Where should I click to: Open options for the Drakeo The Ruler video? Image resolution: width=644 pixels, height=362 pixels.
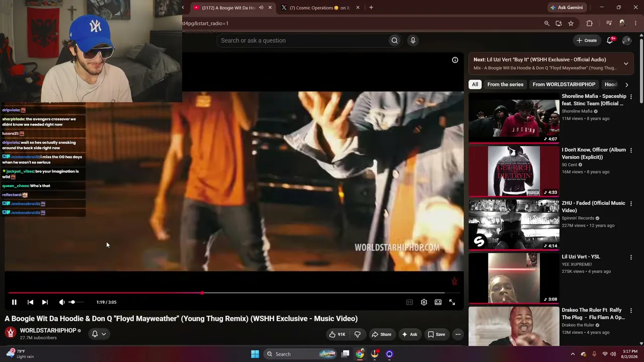tap(631, 311)
